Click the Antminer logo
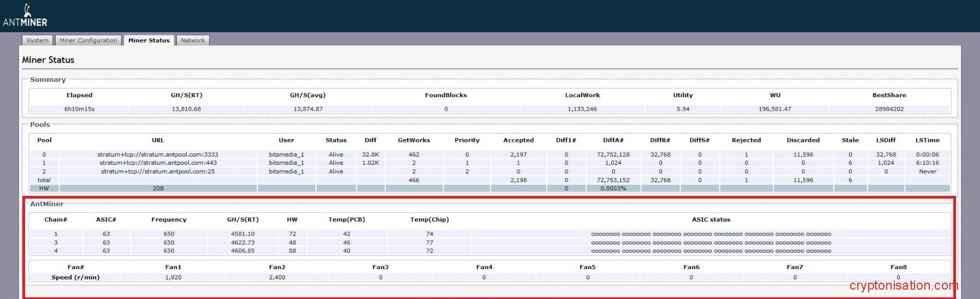The image size is (980, 299). click(25, 16)
